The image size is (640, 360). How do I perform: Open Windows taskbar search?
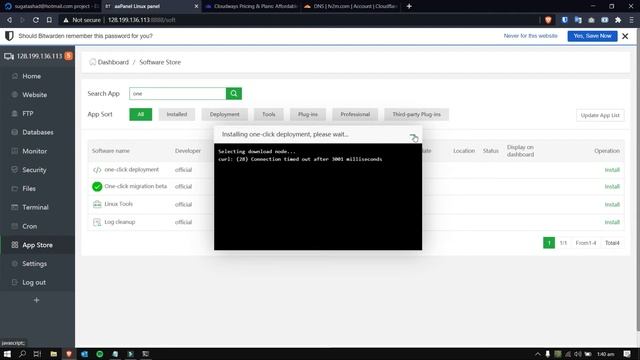(x=22, y=354)
